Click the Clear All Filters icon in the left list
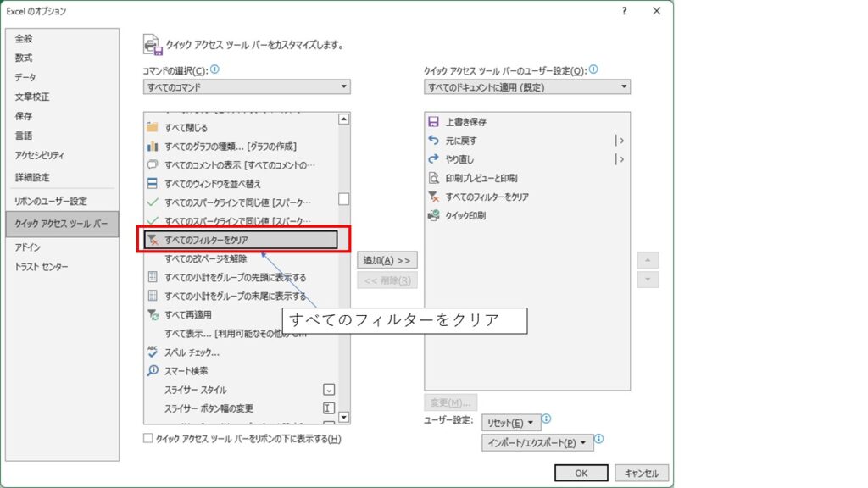 153,241
